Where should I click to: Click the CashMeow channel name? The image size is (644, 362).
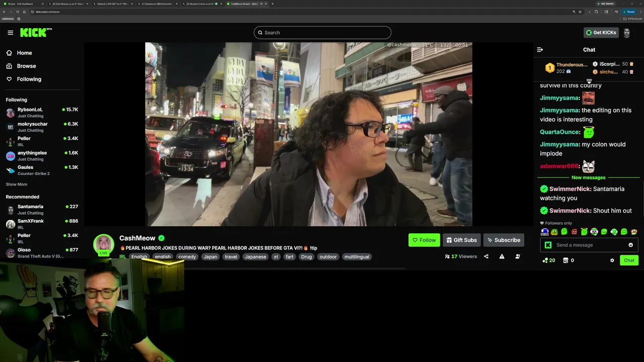137,238
